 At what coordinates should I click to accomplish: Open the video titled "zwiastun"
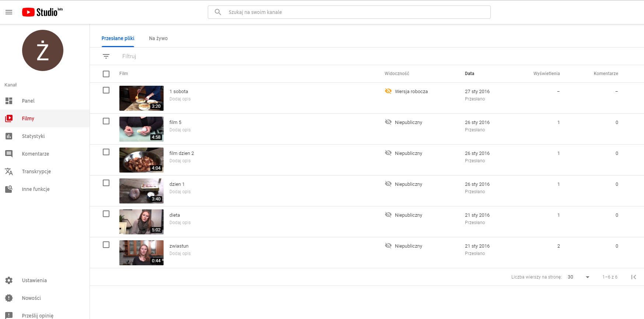[179, 246]
